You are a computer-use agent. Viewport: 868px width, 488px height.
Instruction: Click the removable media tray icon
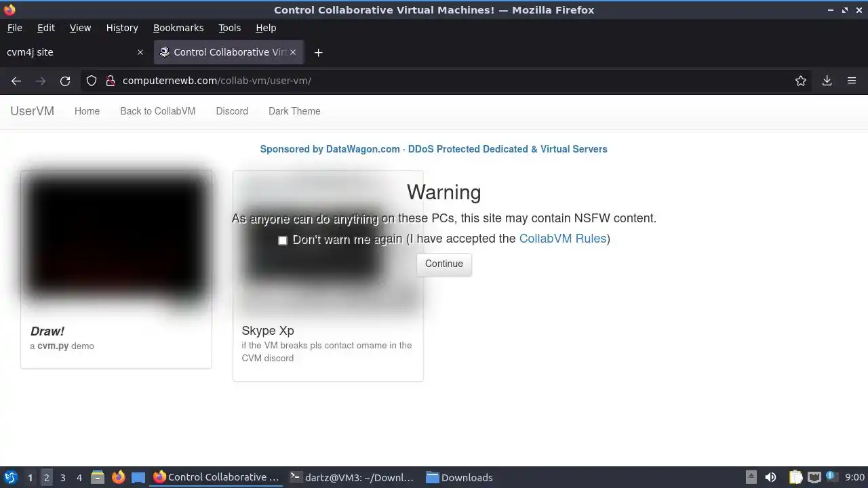[x=751, y=477]
